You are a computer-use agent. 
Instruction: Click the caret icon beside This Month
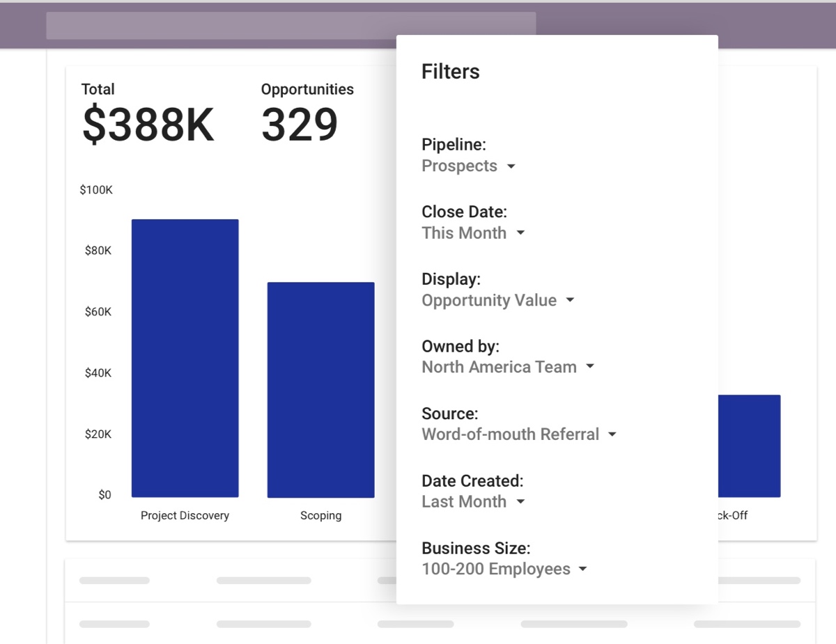[x=520, y=234]
